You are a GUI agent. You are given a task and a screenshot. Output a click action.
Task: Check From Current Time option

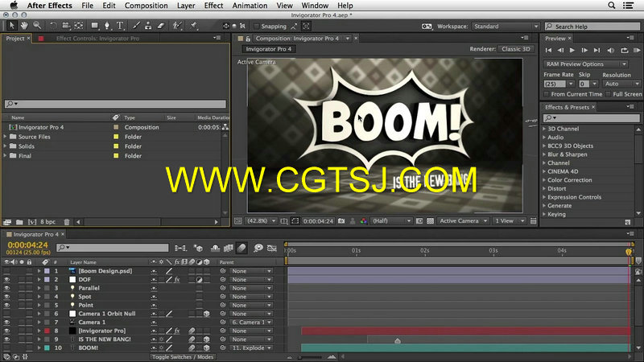tap(547, 94)
